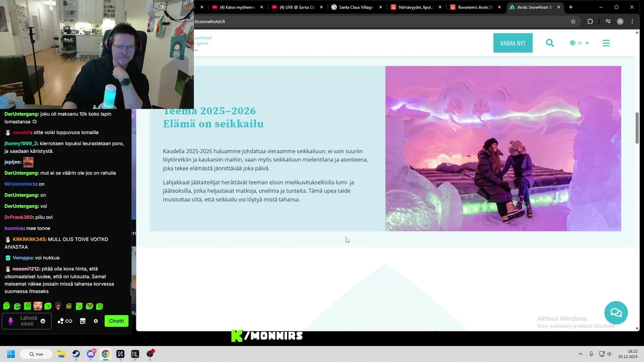The height and width of the screenshot is (362, 644).
Task: Open Chrome three-dot menu
Action: 632,22
